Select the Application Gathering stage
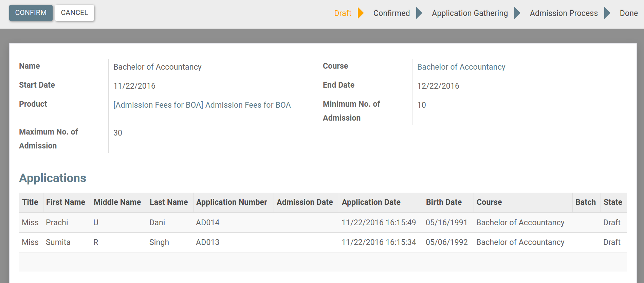The image size is (644, 283). tap(470, 13)
